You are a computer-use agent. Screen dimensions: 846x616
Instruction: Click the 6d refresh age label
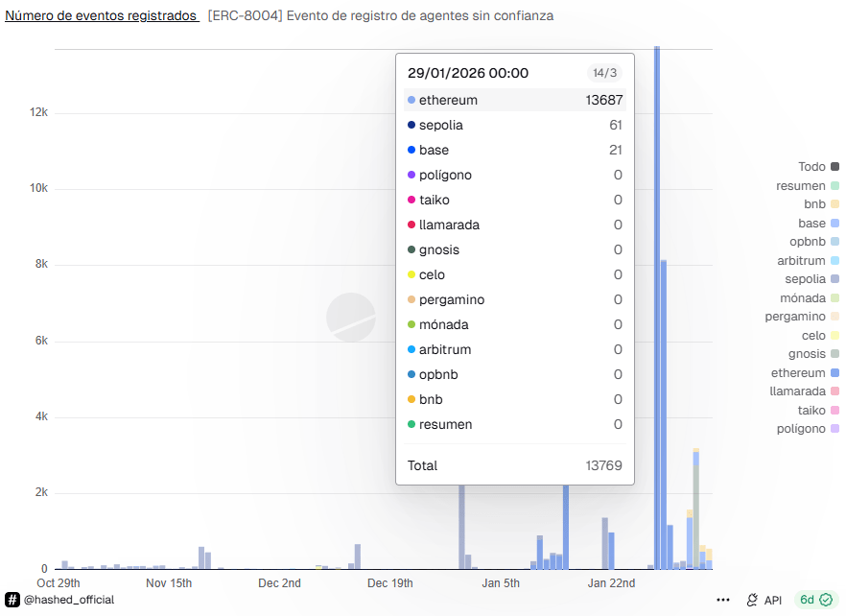point(807,600)
